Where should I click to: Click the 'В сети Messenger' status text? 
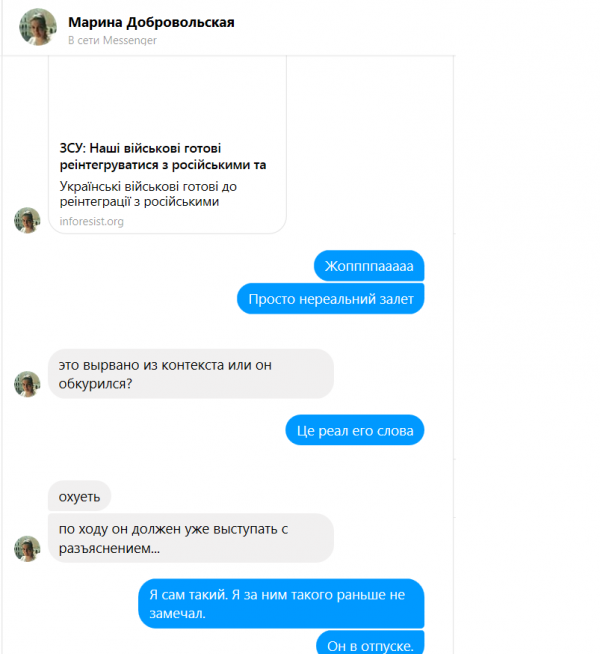pyautogui.click(x=113, y=40)
